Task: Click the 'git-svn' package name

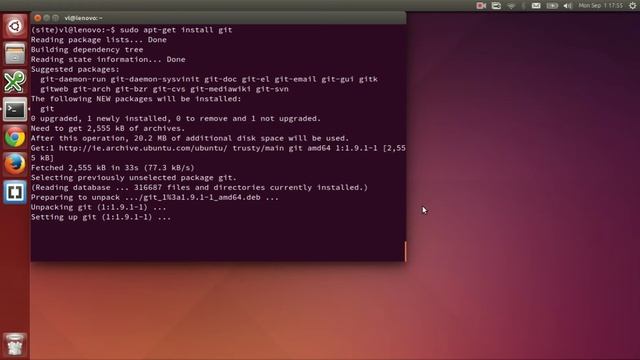Action: pyautogui.click(x=272, y=89)
